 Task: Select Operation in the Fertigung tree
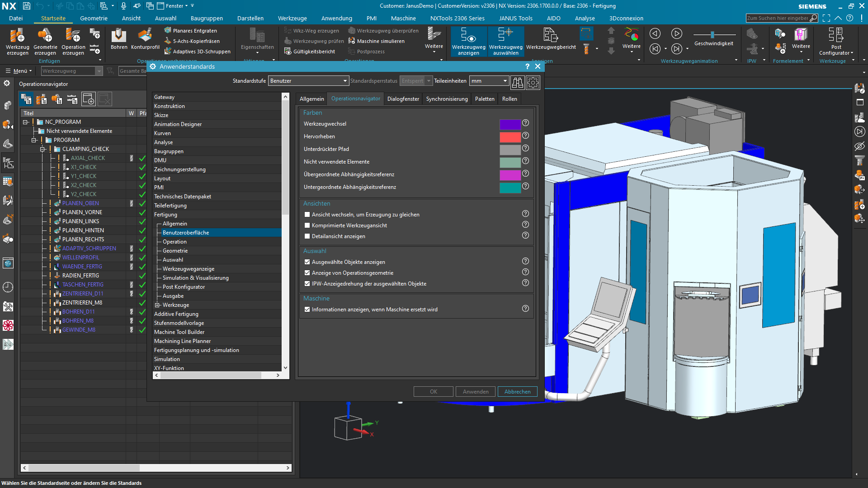[x=175, y=242]
